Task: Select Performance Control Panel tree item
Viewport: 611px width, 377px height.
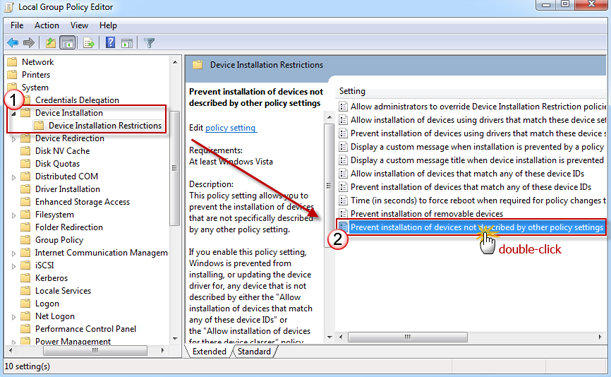Action: pyautogui.click(x=86, y=329)
